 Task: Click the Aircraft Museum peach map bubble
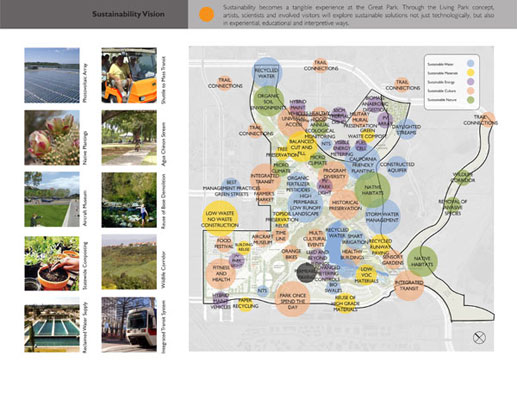point(263,239)
